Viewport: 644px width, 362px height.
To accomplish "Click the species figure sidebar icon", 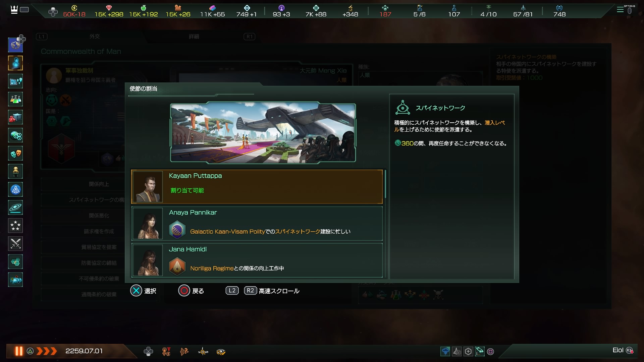I will pos(15,172).
